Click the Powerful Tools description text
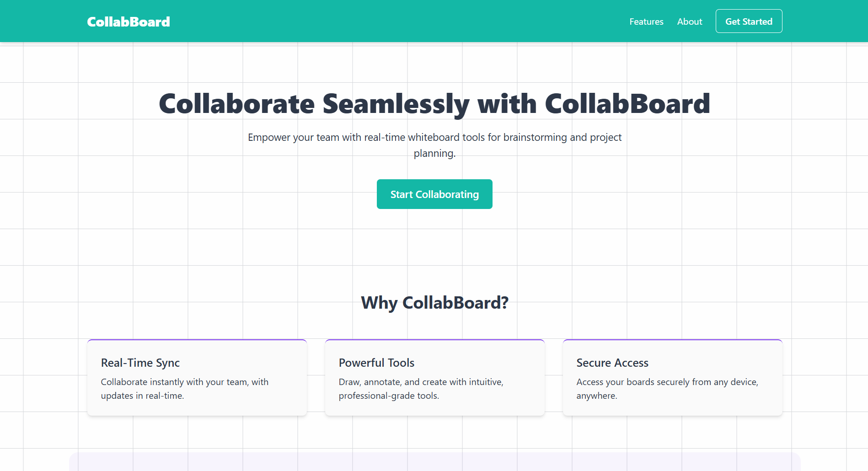The width and height of the screenshot is (868, 471). (x=421, y=389)
